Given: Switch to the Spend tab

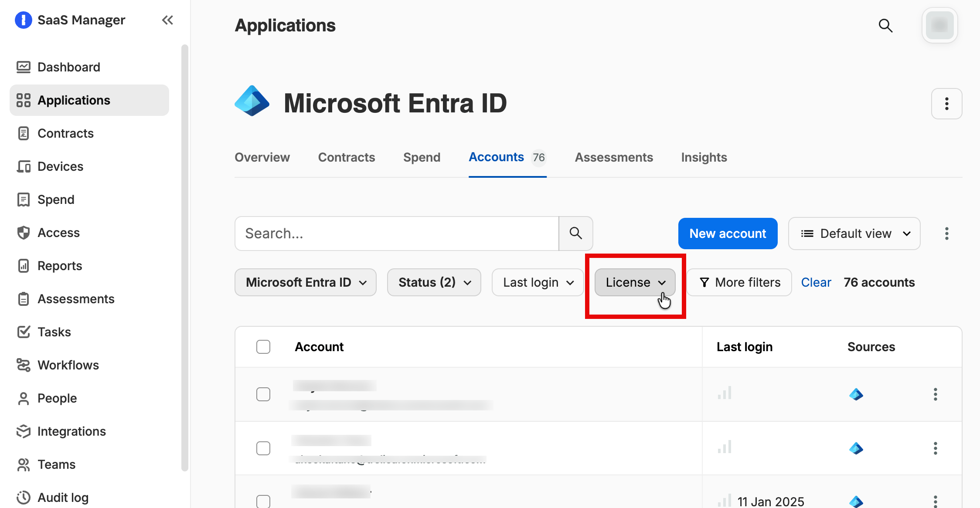Looking at the screenshot, I should pyautogui.click(x=422, y=157).
